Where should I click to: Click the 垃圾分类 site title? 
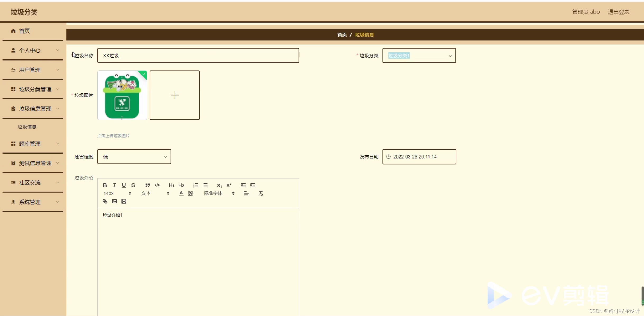[24, 12]
